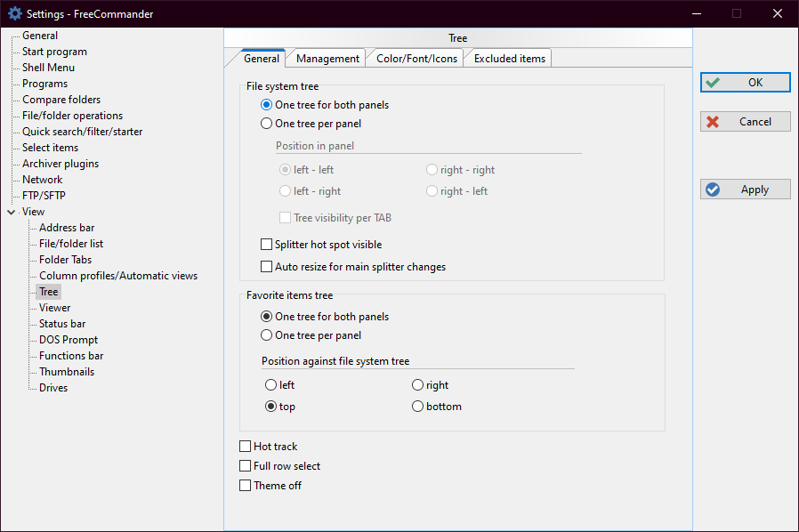Click the green checkmark icon on OK
This screenshot has height=532, width=799.
coord(713,83)
